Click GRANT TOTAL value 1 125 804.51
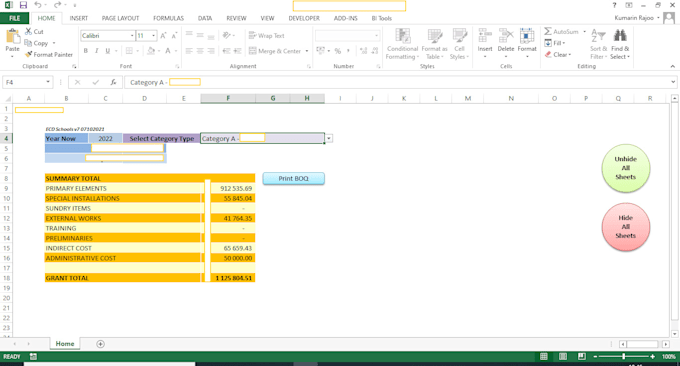This screenshot has height=366, width=680. [x=233, y=278]
